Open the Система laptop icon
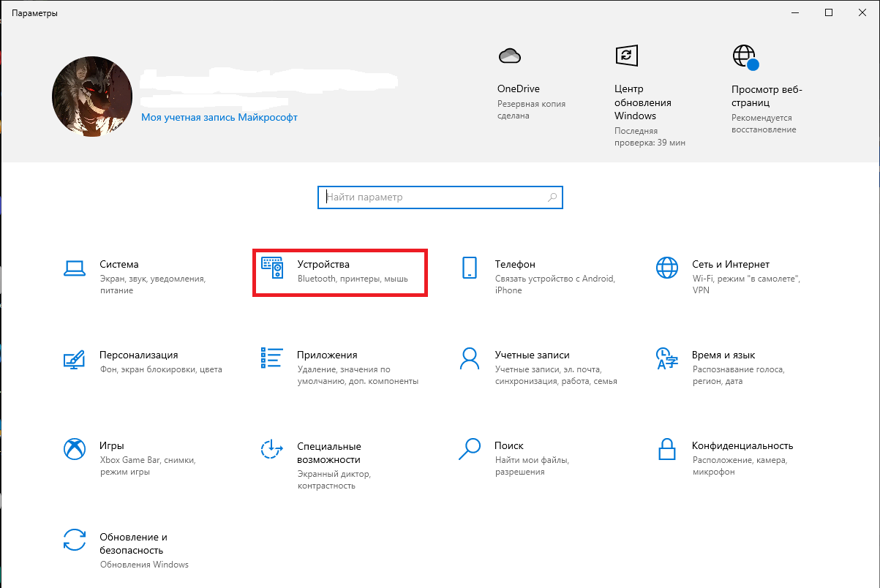Viewport: 880px width, 588px height. [x=75, y=268]
